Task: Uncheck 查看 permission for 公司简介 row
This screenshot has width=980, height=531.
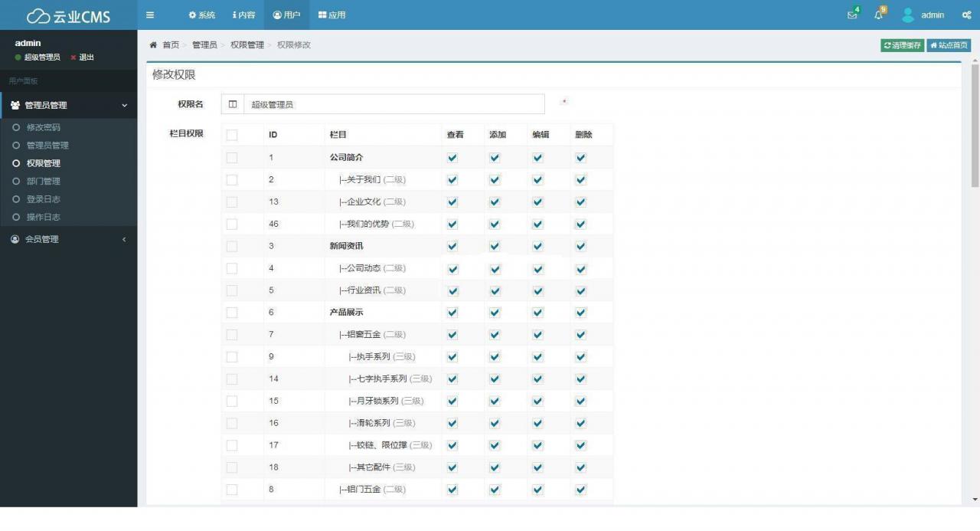Action: coord(452,158)
